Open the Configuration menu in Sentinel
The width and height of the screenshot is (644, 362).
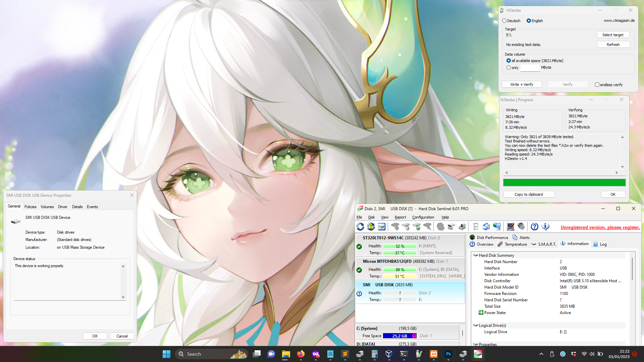(423, 217)
